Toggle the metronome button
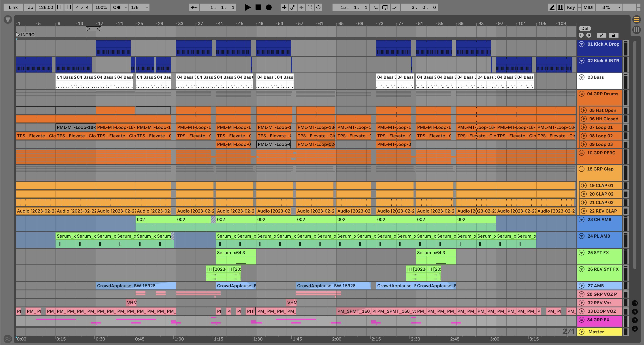644x345 pixels. [117, 8]
